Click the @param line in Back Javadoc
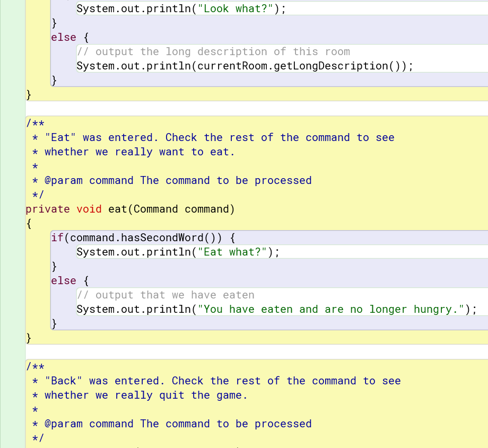 click(172, 424)
